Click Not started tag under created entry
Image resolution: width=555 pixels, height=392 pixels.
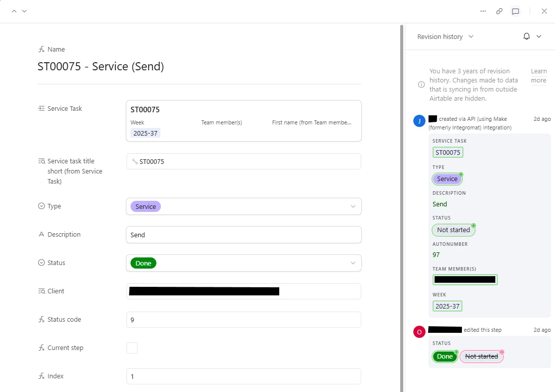coord(453,230)
